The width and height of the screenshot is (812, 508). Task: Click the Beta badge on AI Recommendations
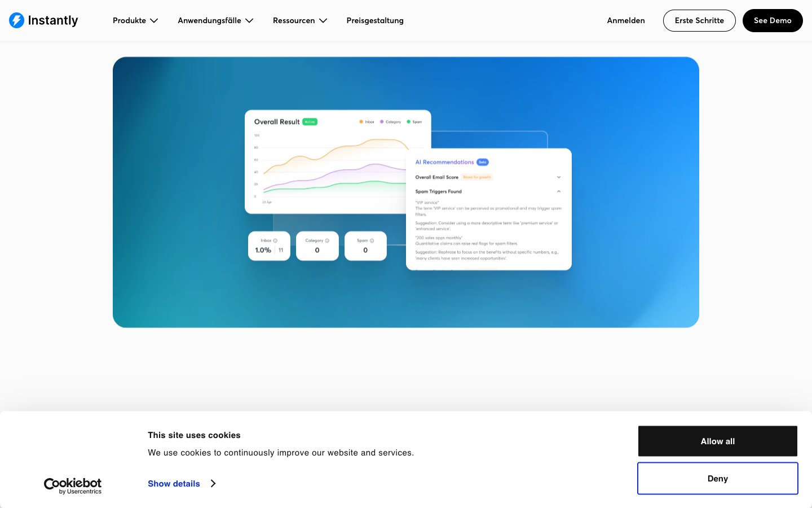click(483, 162)
